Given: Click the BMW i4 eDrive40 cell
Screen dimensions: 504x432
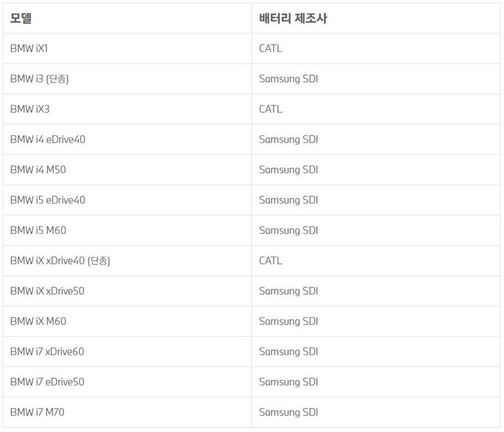Looking at the screenshot, I should (x=47, y=139).
